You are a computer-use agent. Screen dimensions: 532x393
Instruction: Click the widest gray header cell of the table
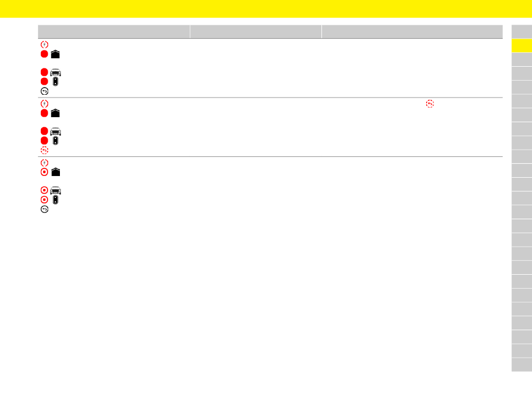(412, 31)
